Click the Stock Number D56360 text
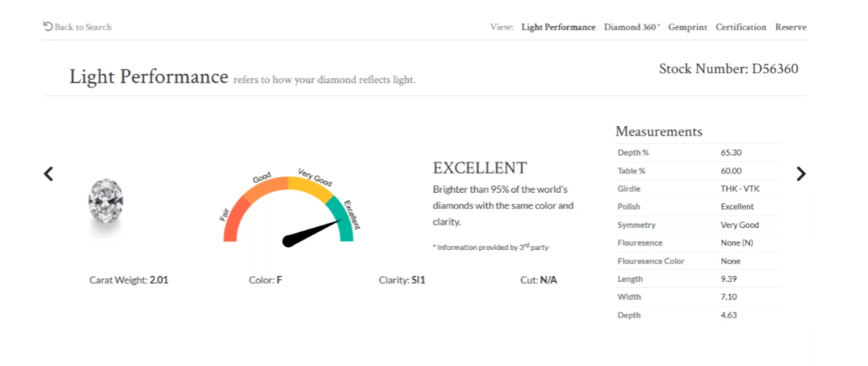 (728, 69)
